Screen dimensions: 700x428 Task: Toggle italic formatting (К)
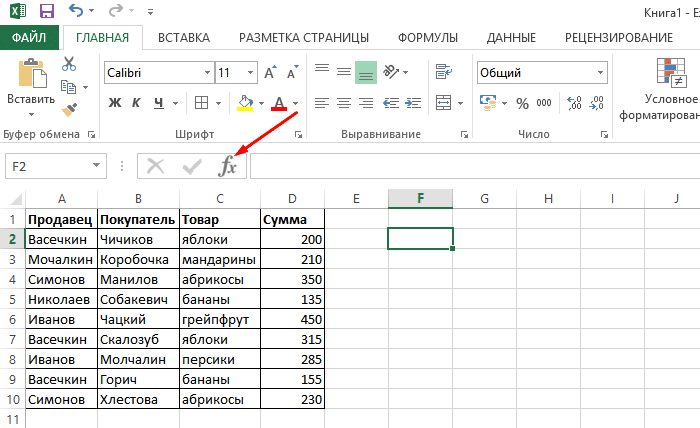tap(137, 102)
